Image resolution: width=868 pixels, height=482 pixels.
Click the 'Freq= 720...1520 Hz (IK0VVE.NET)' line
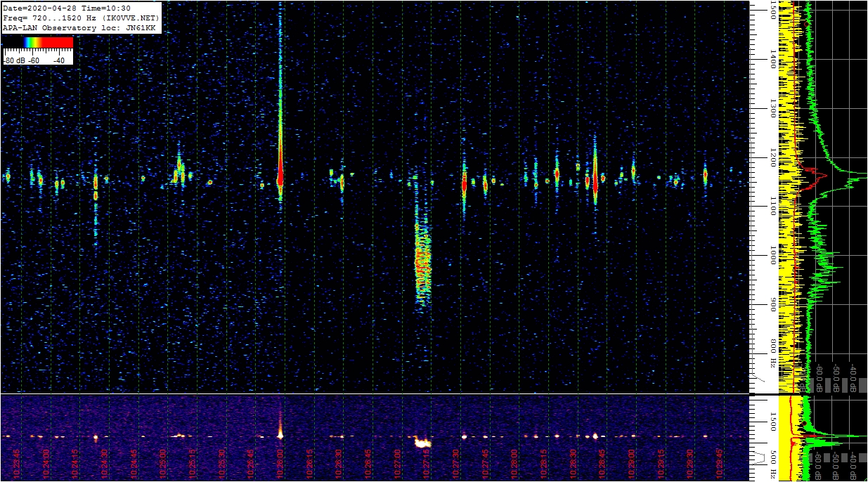tap(81, 18)
